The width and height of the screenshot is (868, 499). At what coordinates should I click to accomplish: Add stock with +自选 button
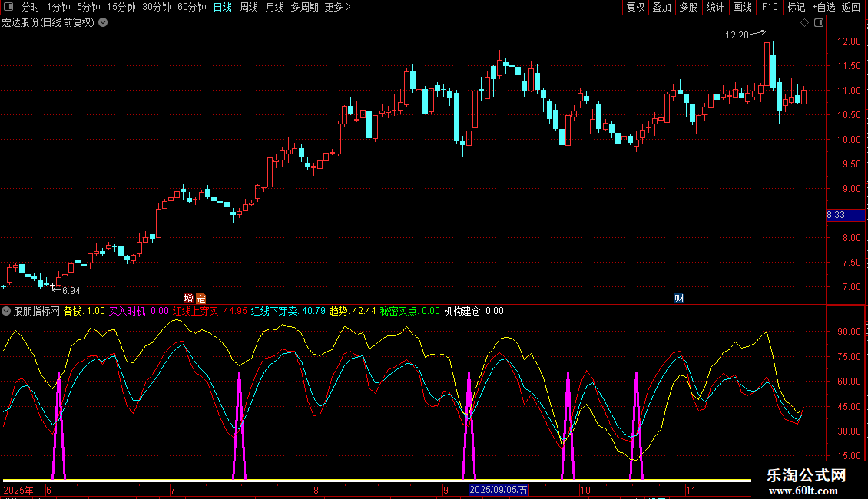coord(823,8)
